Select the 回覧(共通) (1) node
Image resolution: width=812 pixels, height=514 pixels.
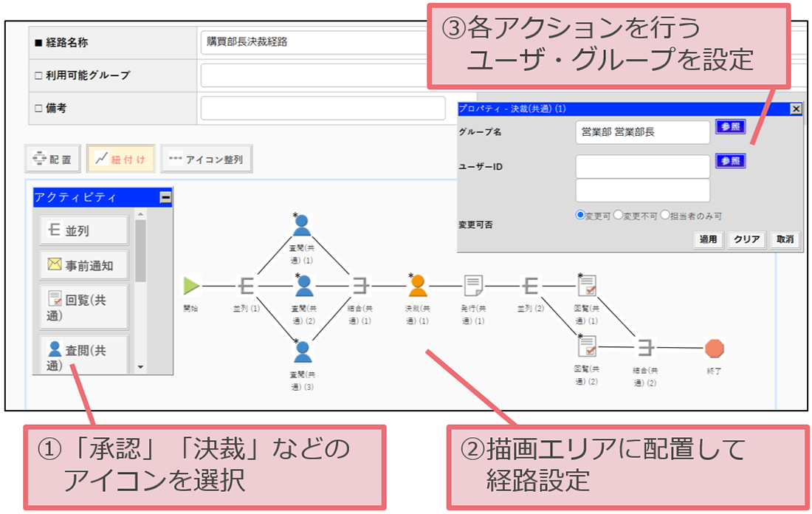[x=587, y=285]
